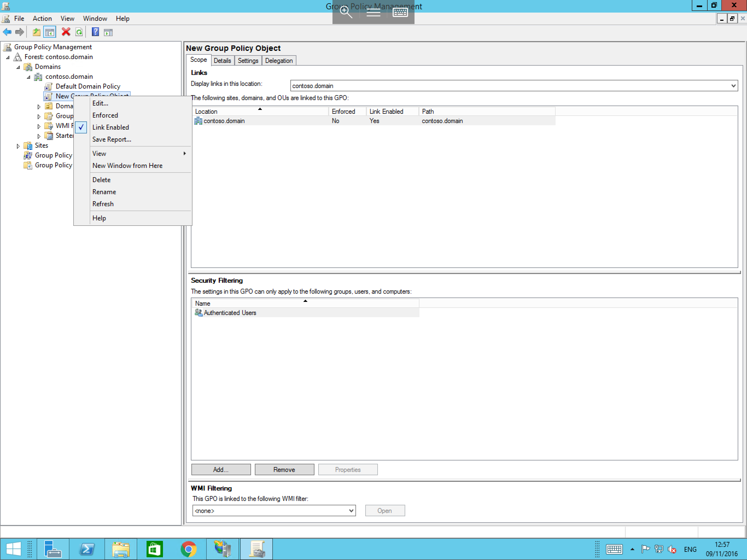The height and width of the screenshot is (560, 747).
Task: Click the keyboard icon in top overlay
Action: 400,13
